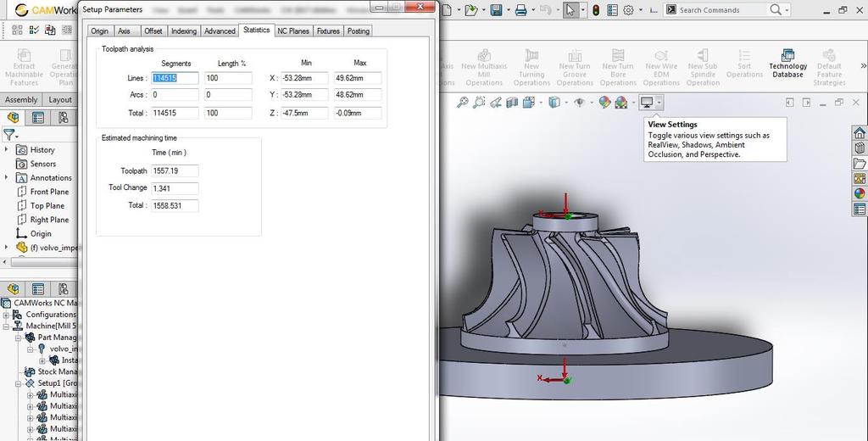Switch to the Assembly ribbon tab

click(x=21, y=100)
